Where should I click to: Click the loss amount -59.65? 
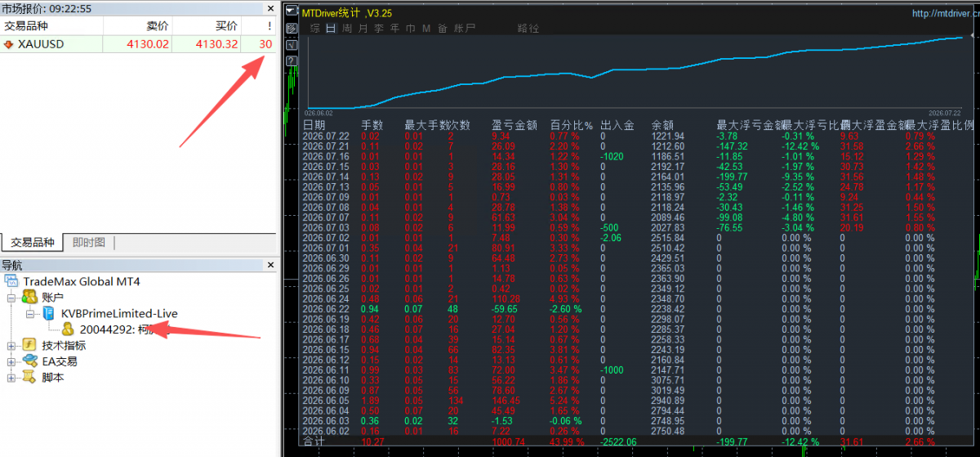(x=506, y=309)
